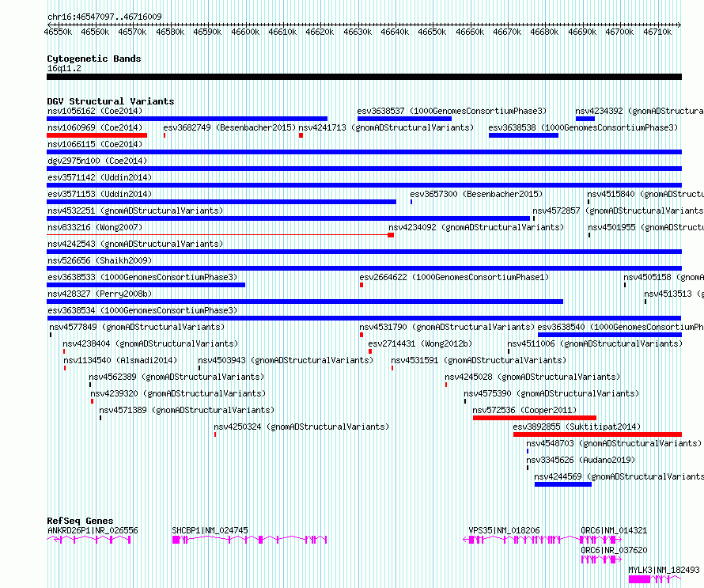Click the nsv833216 (Wong2007) label
Viewport: 704px width, 588px height.
click(x=95, y=227)
